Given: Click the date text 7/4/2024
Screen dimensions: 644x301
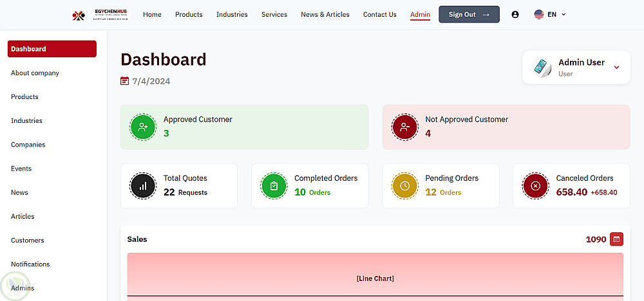Looking at the screenshot, I should pyautogui.click(x=151, y=81).
